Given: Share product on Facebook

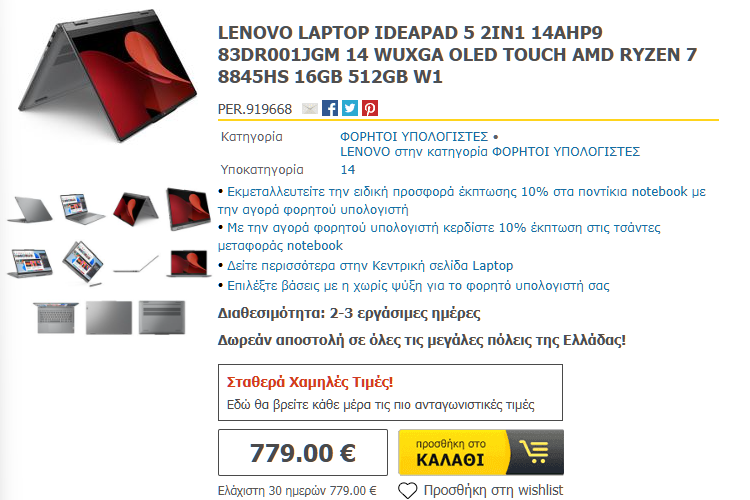Looking at the screenshot, I should point(330,108).
